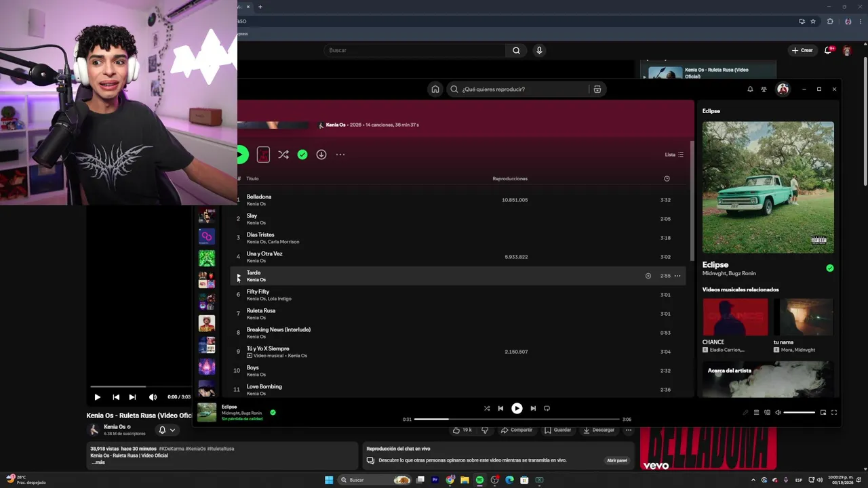
Task: Sort by the duration clock column header
Action: point(667,179)
